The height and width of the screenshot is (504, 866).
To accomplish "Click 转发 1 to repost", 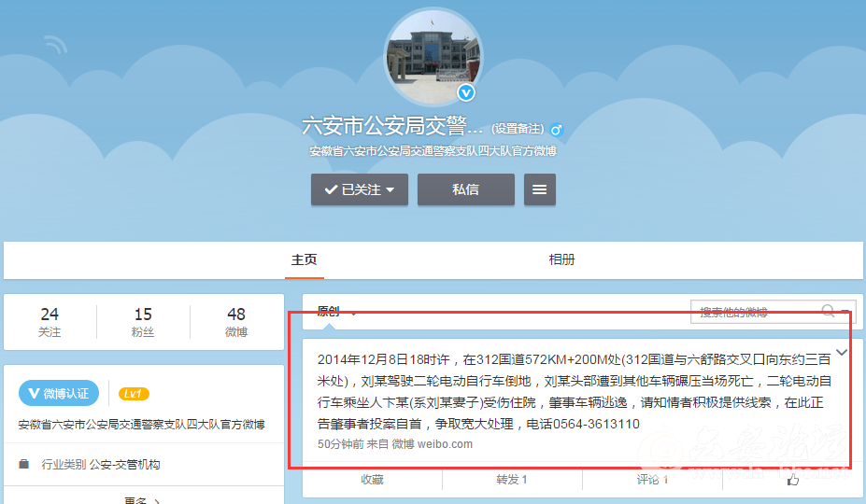I will pos(511,480).
